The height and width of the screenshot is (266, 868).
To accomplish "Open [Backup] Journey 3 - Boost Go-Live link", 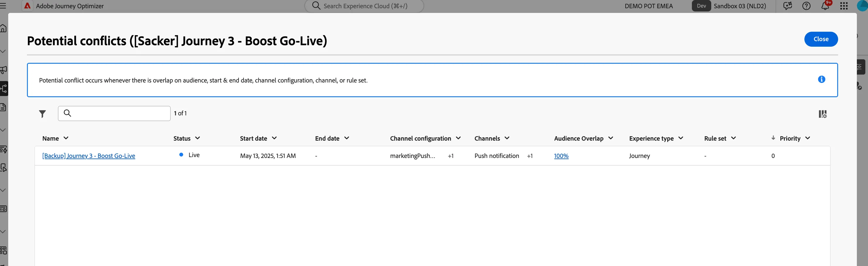I will [88, 156].
